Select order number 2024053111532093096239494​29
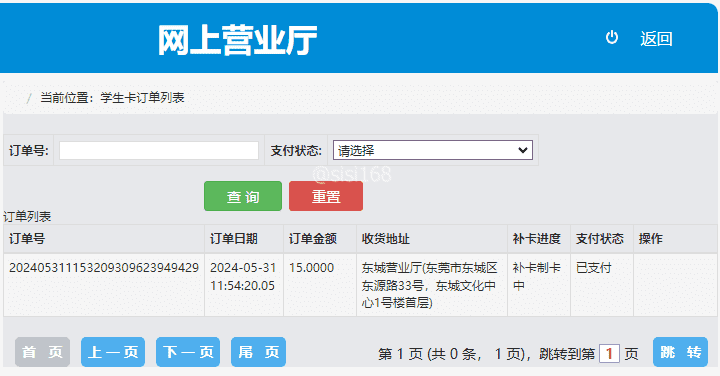 coord(104,268)
